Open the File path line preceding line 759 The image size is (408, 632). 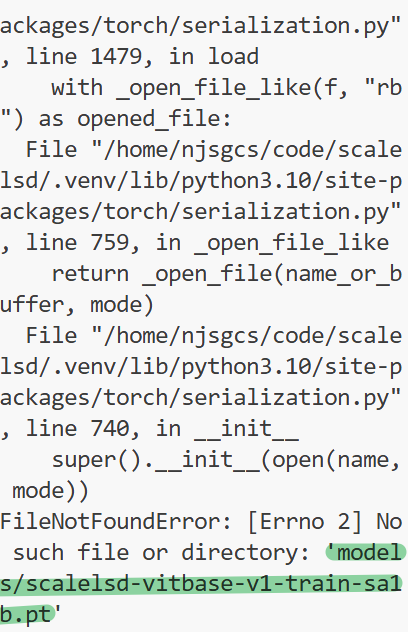click(x=214, y=150)
